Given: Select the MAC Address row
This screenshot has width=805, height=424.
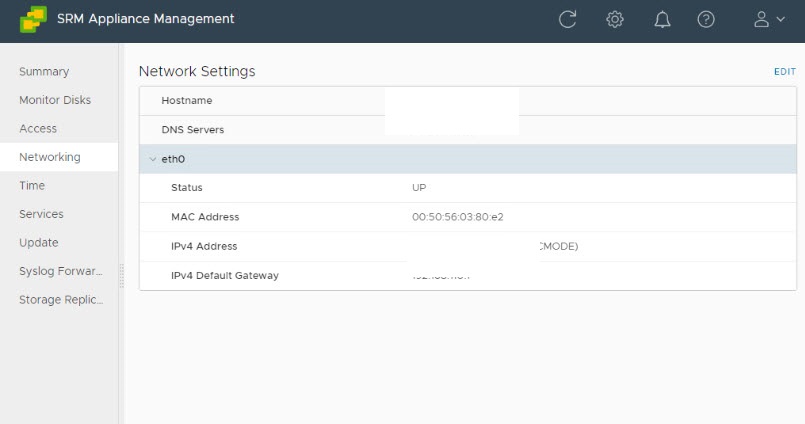Looking at the screenshot, I should [467, 217].
